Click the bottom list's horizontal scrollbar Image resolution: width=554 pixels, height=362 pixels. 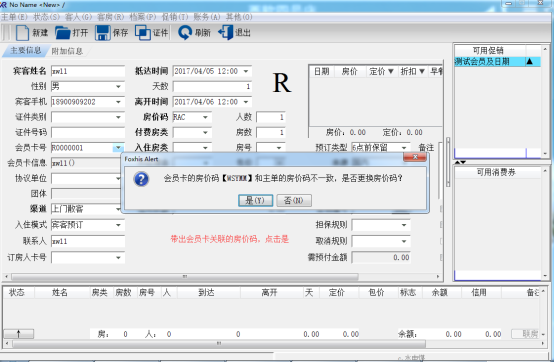[x=219, y=343]
